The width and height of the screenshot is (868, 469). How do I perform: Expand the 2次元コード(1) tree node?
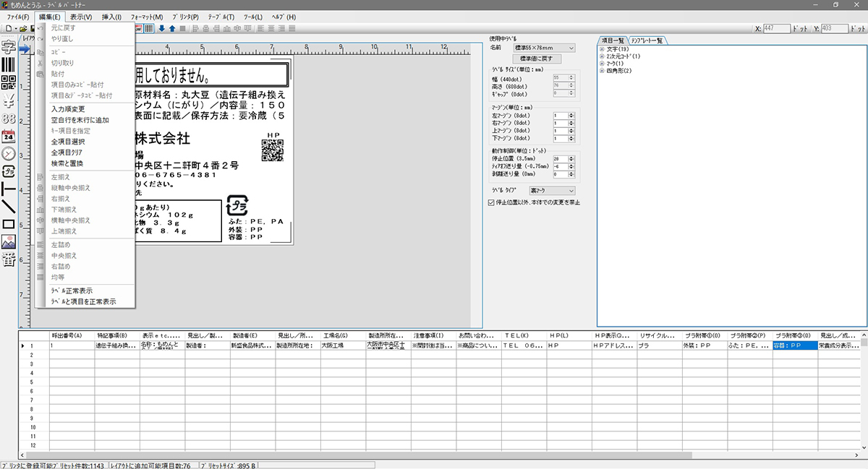click(602, 56)
